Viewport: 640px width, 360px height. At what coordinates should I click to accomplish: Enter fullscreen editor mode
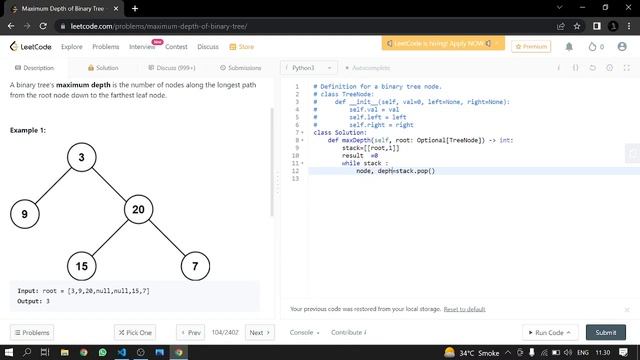(627, 68)
